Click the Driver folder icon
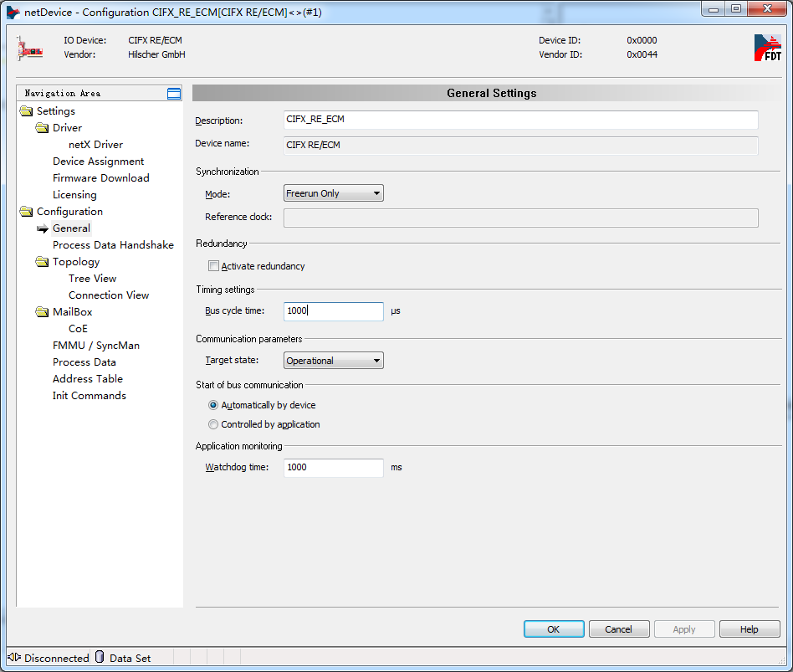Image resolution: width=793 pixels, height=672 pixels. [x=43, y=127]
